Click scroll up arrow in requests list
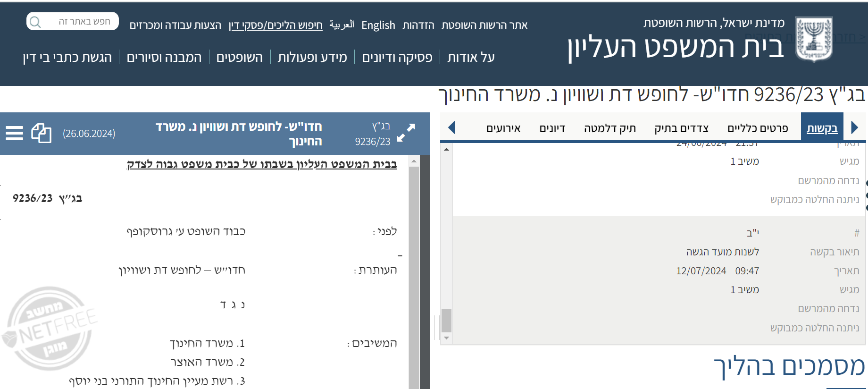This screenshot has height=389, width=868. tap(446, 149)
